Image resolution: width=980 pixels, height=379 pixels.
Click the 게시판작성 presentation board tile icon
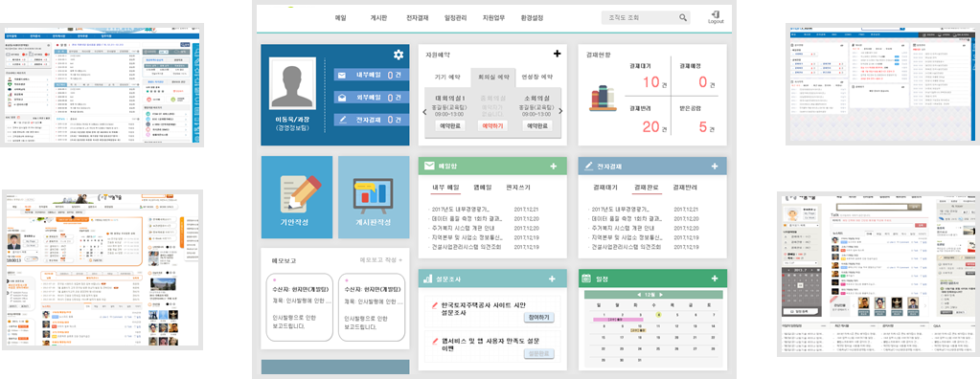[x=373, y=196]
